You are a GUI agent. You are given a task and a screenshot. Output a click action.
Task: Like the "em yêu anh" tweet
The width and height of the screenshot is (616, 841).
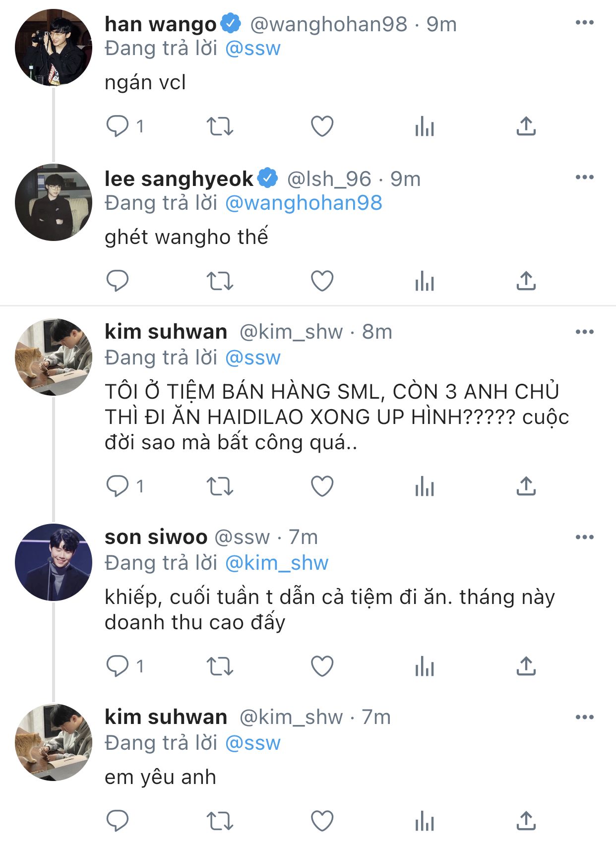pos(322,821)
